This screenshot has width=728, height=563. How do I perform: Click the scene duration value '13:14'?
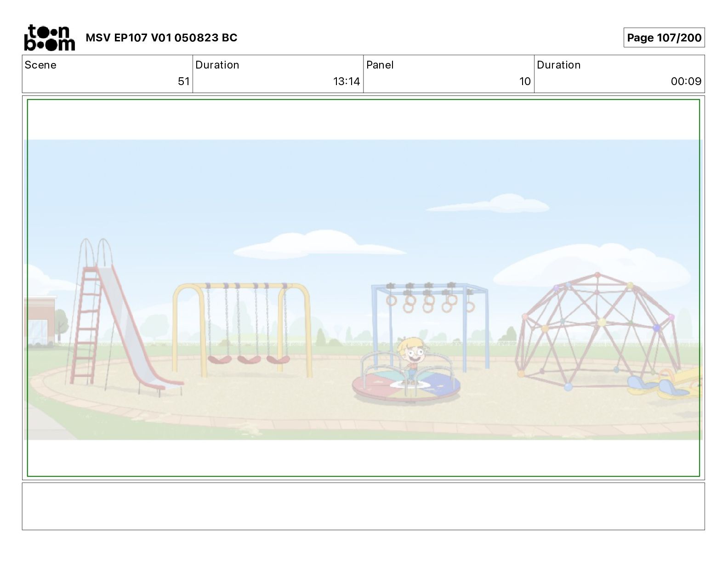point(347,81)
